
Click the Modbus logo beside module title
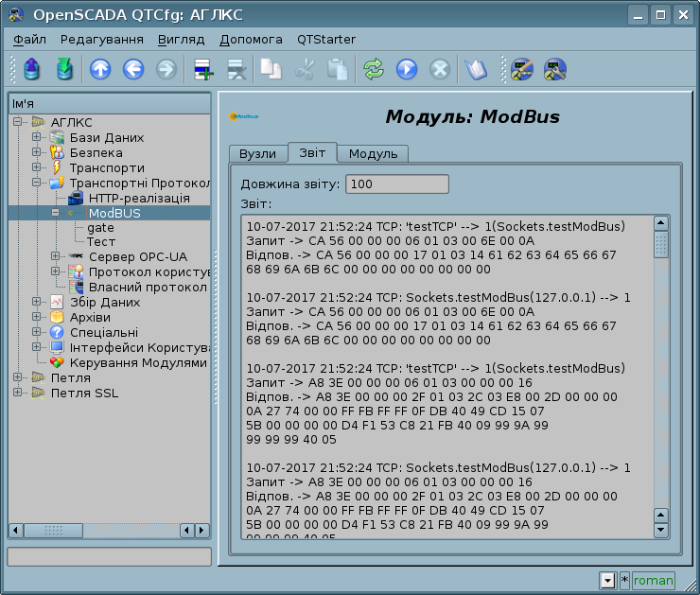point(244,116)
